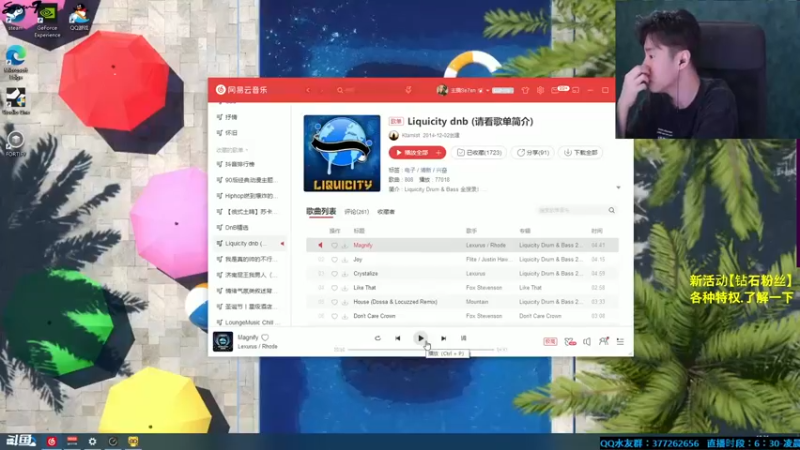
Task: Like the Like That track
Action: (x=334, y=288)
